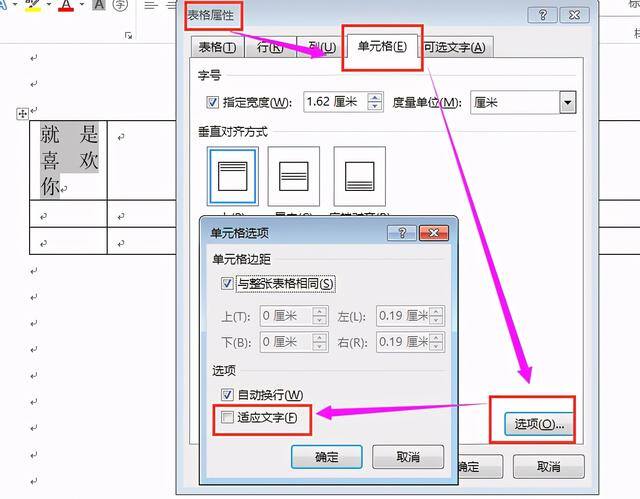Select the 单元格(E) tab
This screenshot has height=499, width=640.
[x=382, y=46]
